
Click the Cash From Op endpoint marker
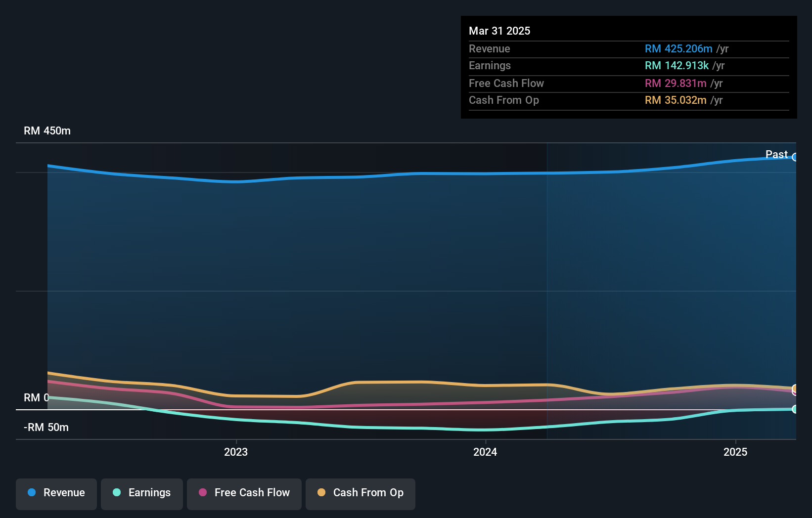point(795,388)
